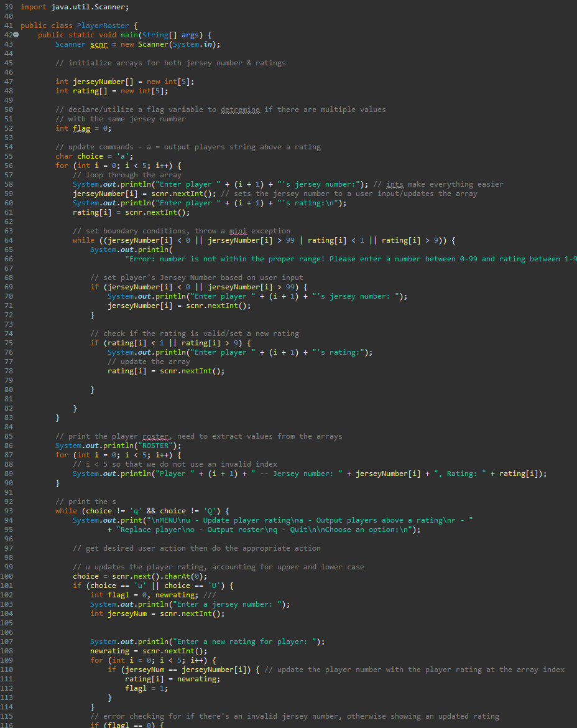Click 'get desired user action' comment
Image resolution: width=577 pixels, height=728 pixels.
point(196,548)
